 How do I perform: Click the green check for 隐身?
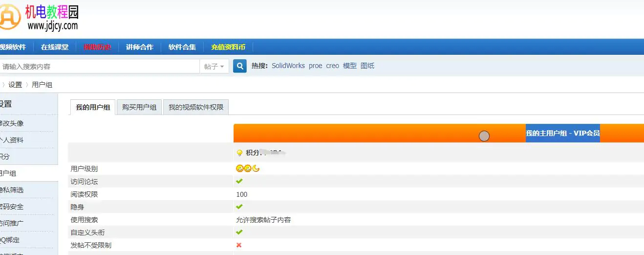pos(239,207)
